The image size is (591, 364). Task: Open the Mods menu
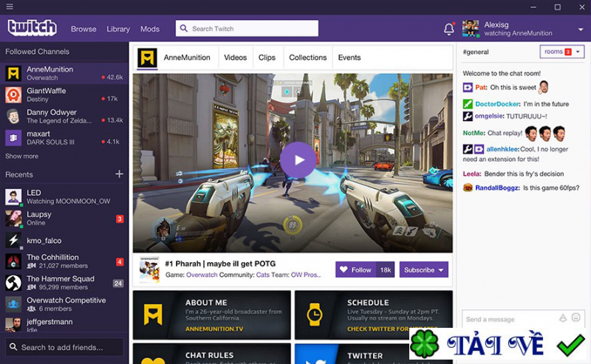(150, 29)
